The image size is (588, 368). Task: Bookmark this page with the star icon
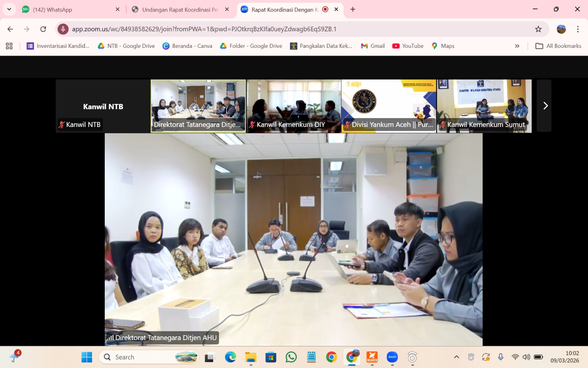[538, 29]
